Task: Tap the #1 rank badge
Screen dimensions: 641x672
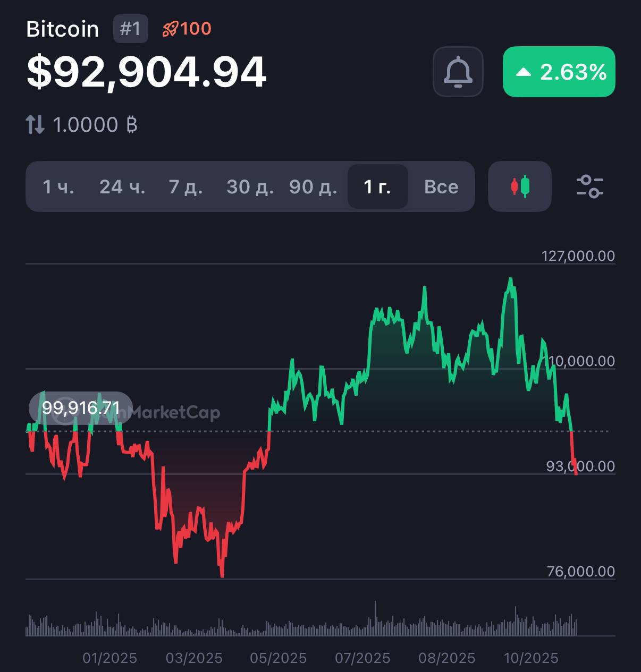Action: coord(130,29)
